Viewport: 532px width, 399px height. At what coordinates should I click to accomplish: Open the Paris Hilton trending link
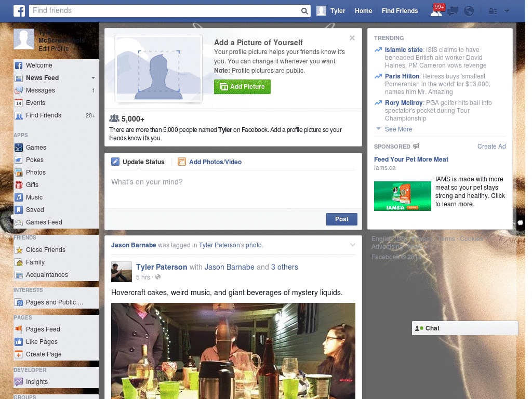tap(402, 76)
